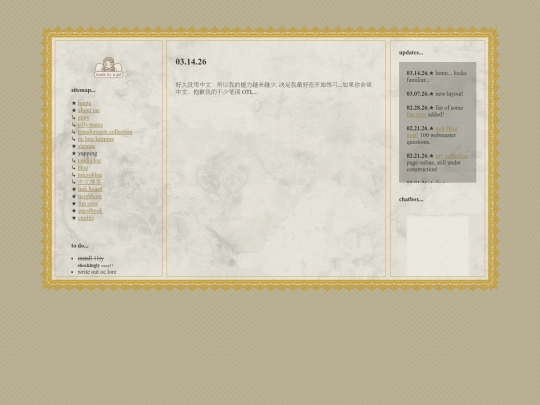540x405 pixels.
Task: Open the silly pages link
Action: coord(90,125)
